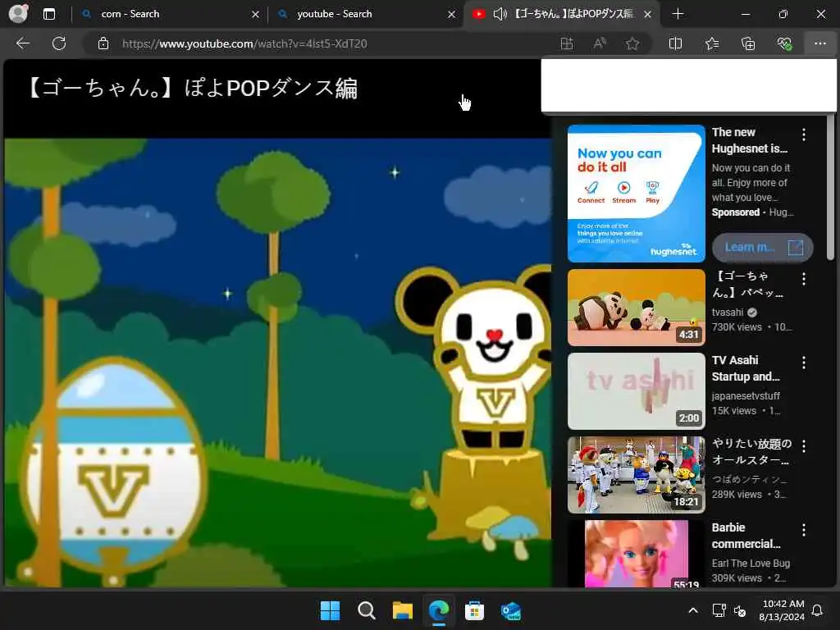Open more options for やりたい放題 video
Screen dimensions: 840x630
click(804, 445)
